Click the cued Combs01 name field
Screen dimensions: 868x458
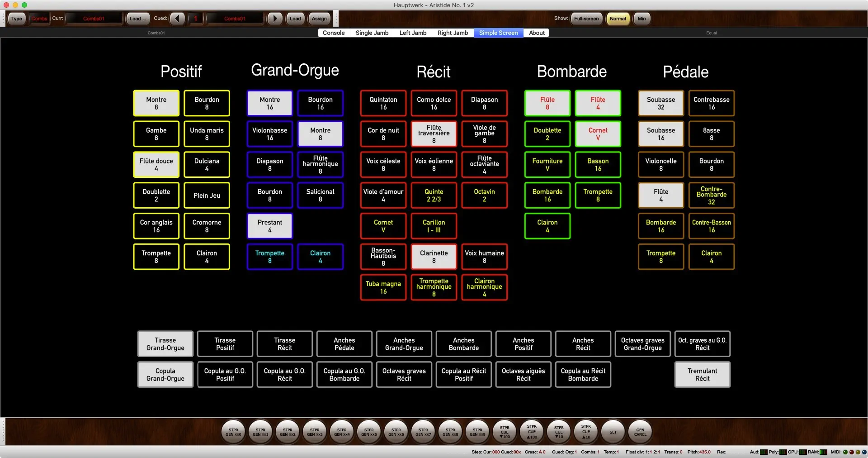click(x=235, y=19)
